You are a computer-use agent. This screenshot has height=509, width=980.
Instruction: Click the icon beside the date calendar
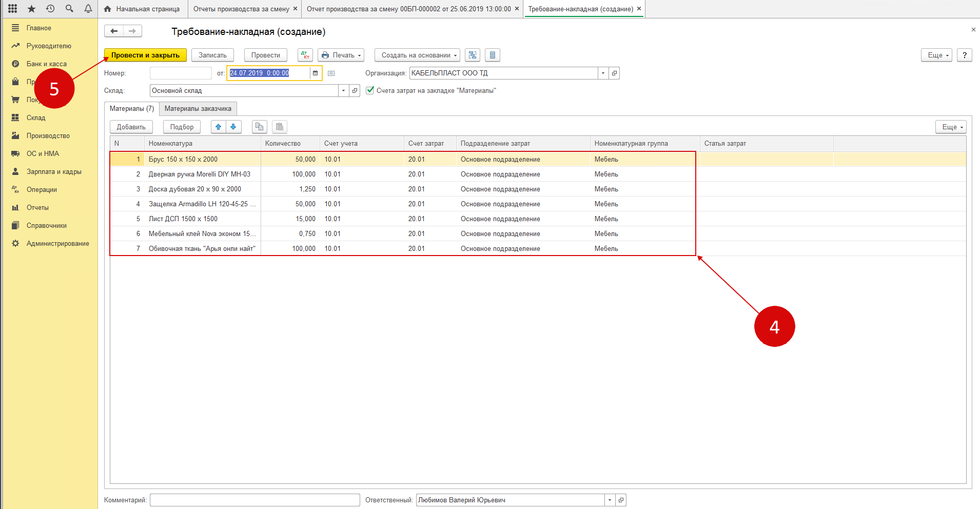click(331, 73)
